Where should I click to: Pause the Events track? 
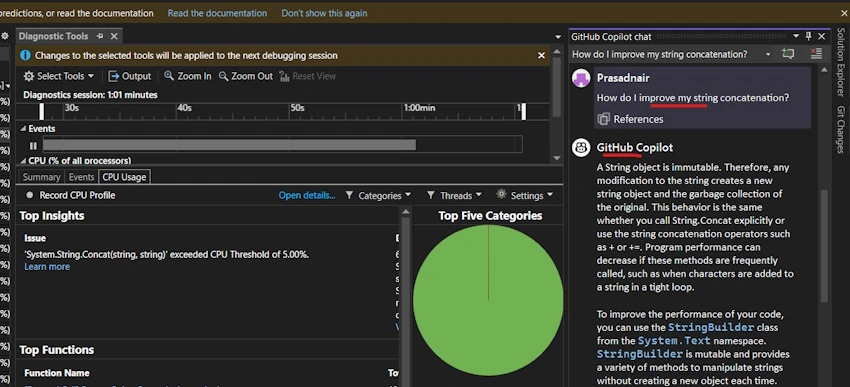(34, 146)
